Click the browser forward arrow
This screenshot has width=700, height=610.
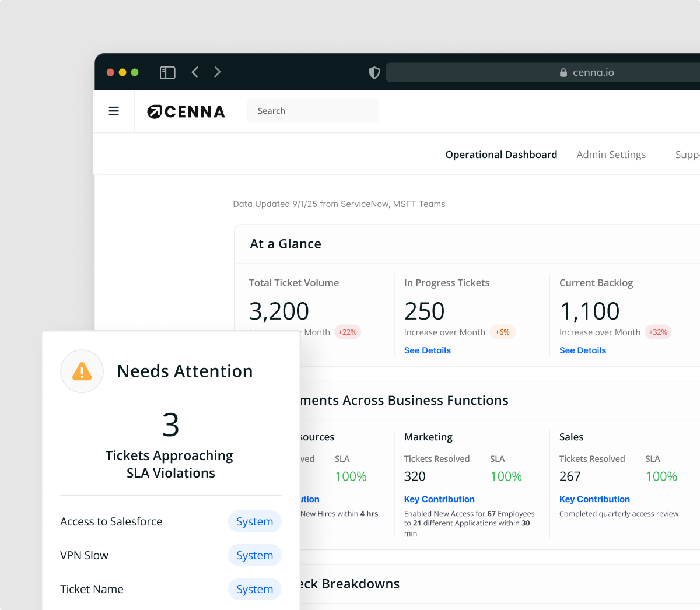pos(217,72)
